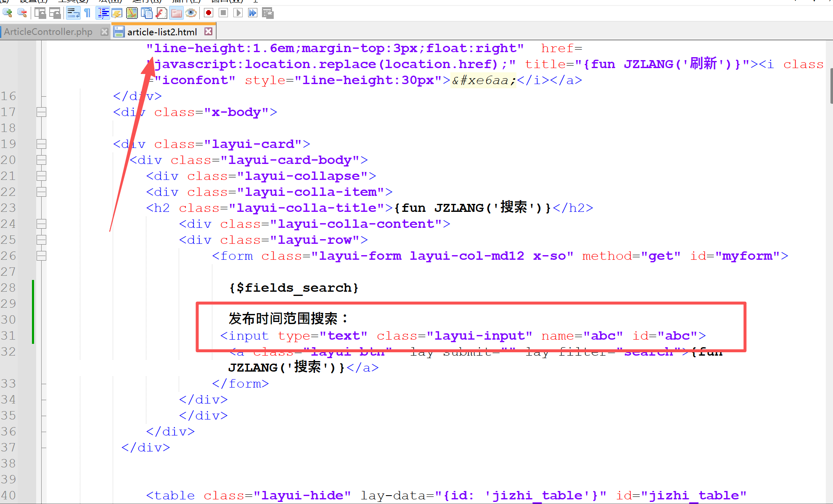
Task: Click the Zoom Out toolbar icon
Action: coord(22,13)
